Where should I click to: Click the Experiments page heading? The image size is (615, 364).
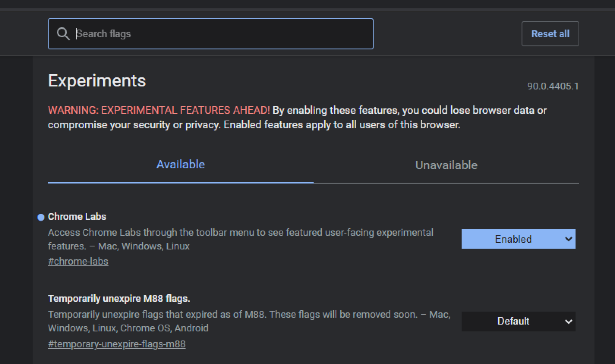tap(97, 81)
